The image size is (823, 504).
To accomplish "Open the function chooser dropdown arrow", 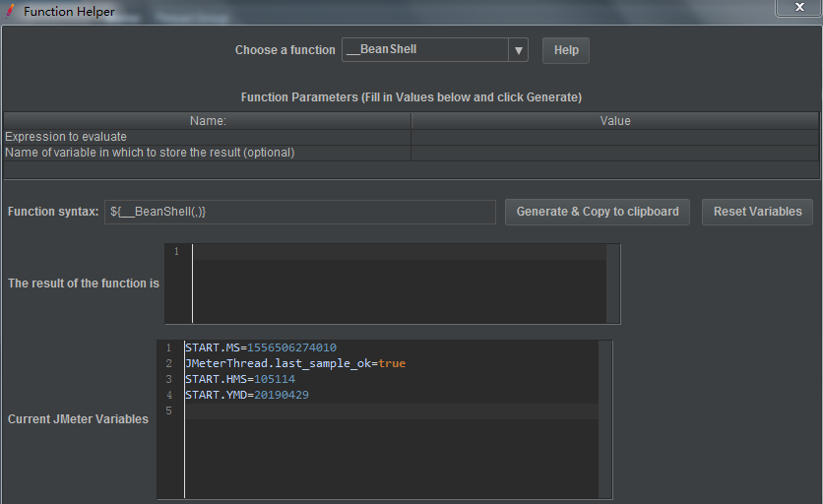I will coord(518,50).
